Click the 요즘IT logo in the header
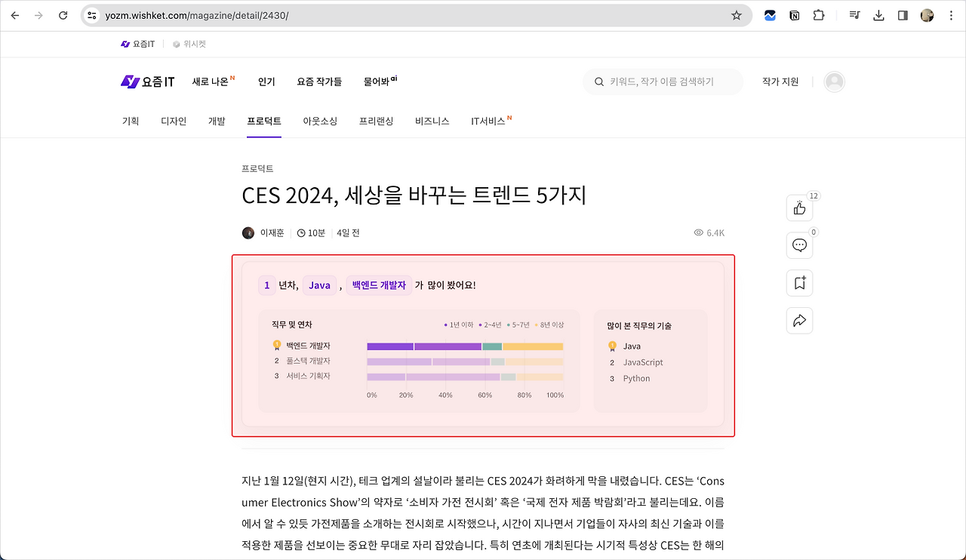 point(147,82)
